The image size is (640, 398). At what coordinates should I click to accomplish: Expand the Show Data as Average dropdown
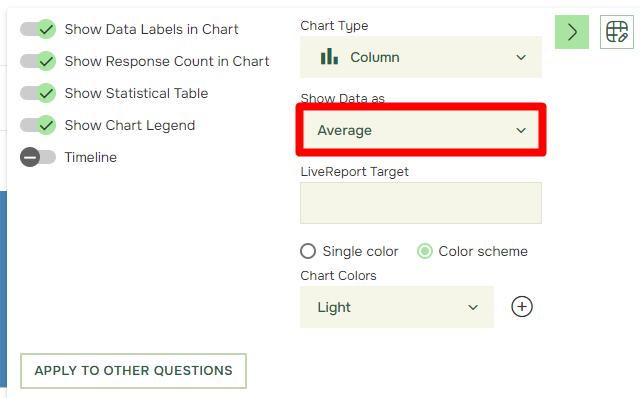coord(421,130)
